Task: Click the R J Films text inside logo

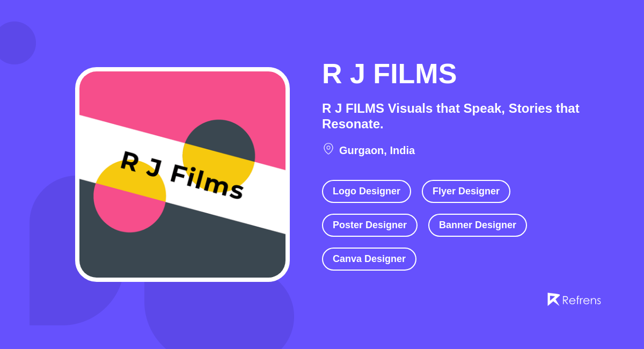Action: pyautogui.click(x=182, y=174)
